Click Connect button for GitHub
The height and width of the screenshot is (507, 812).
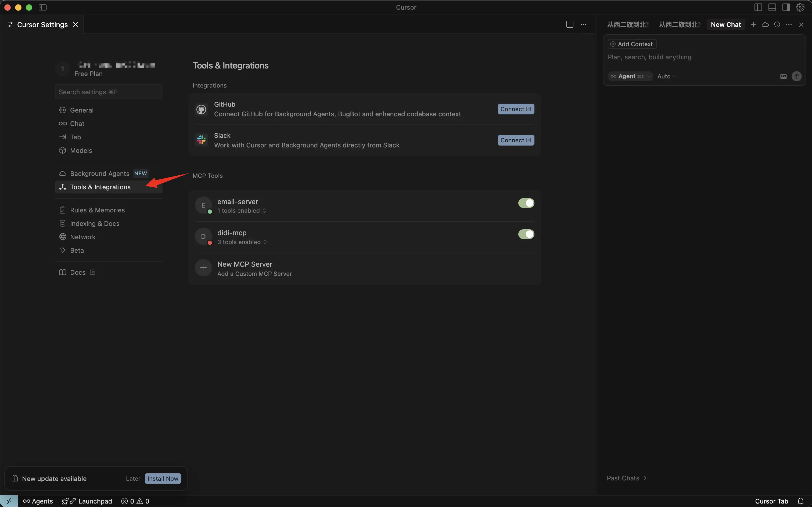point(516,109)
